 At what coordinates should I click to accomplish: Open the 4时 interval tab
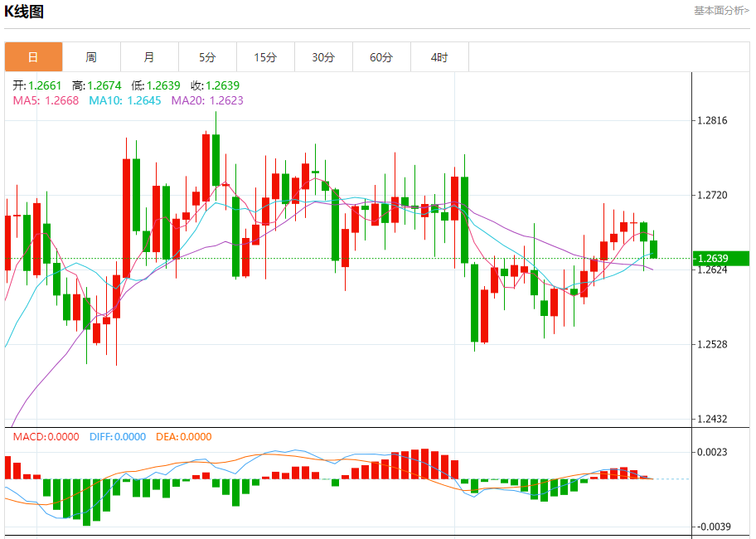pos(439,57)
